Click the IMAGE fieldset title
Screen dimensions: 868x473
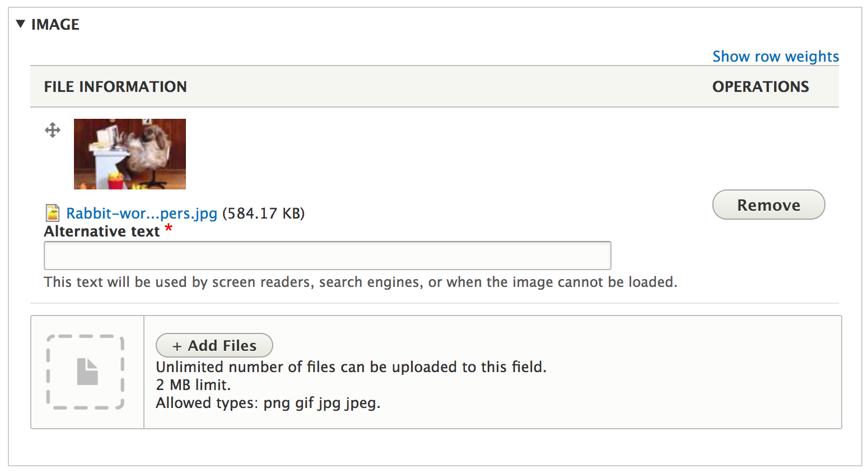coord(55,25)
